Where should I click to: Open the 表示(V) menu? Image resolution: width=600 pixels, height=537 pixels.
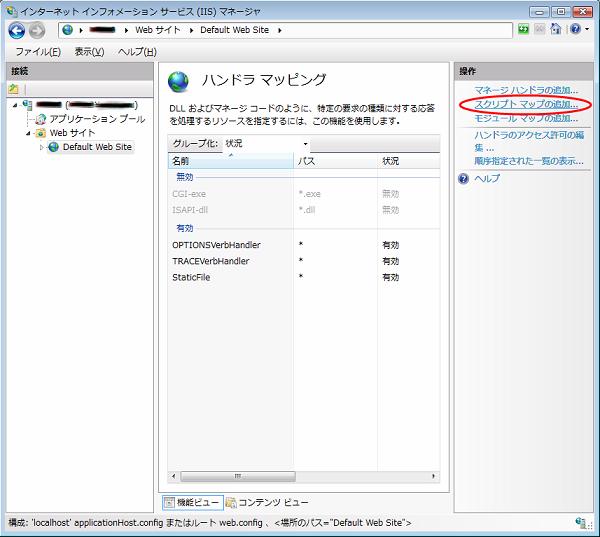pos(89,52)
